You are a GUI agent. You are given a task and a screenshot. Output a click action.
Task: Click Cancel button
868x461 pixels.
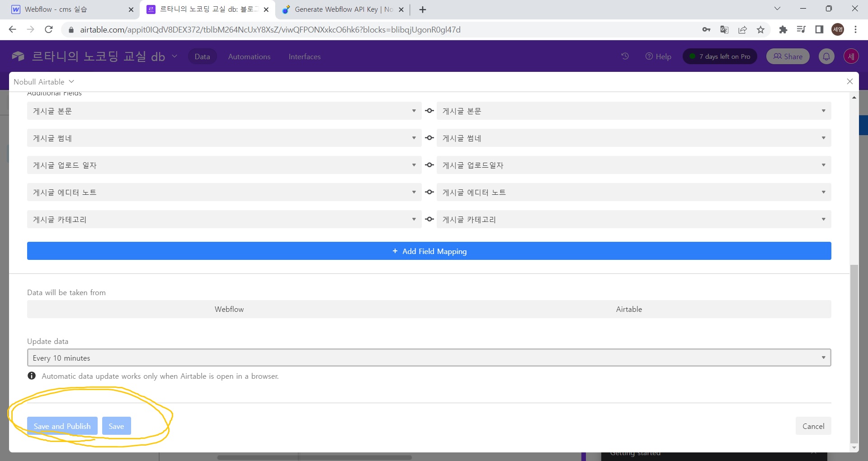[813, 426]
